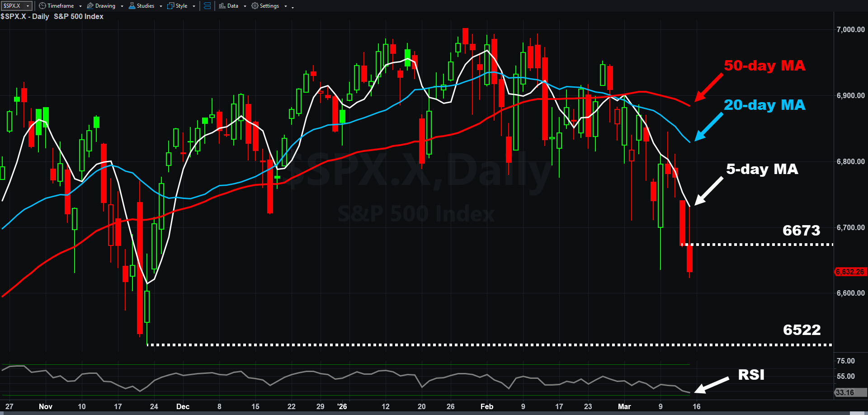Click the $SPX.X symbol input box

coord(13,6)
